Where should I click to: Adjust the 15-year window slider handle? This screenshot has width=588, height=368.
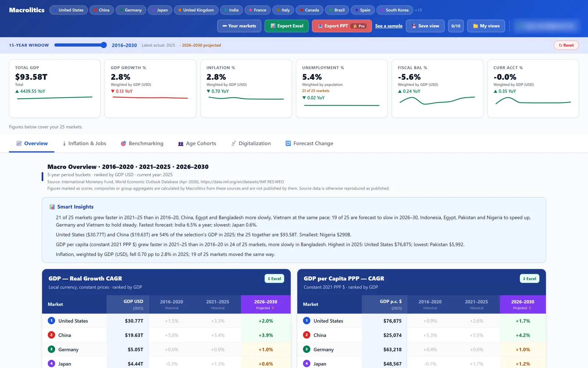pos(104,45)
